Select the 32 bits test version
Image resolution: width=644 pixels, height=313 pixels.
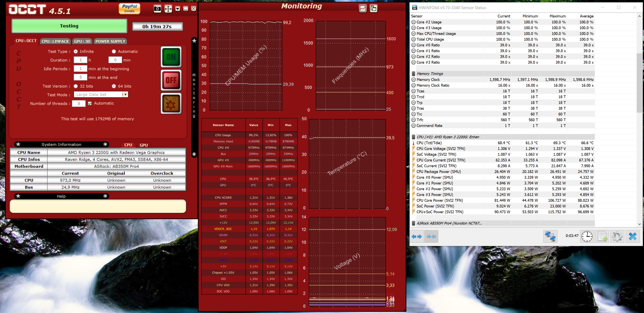[75, 86]
